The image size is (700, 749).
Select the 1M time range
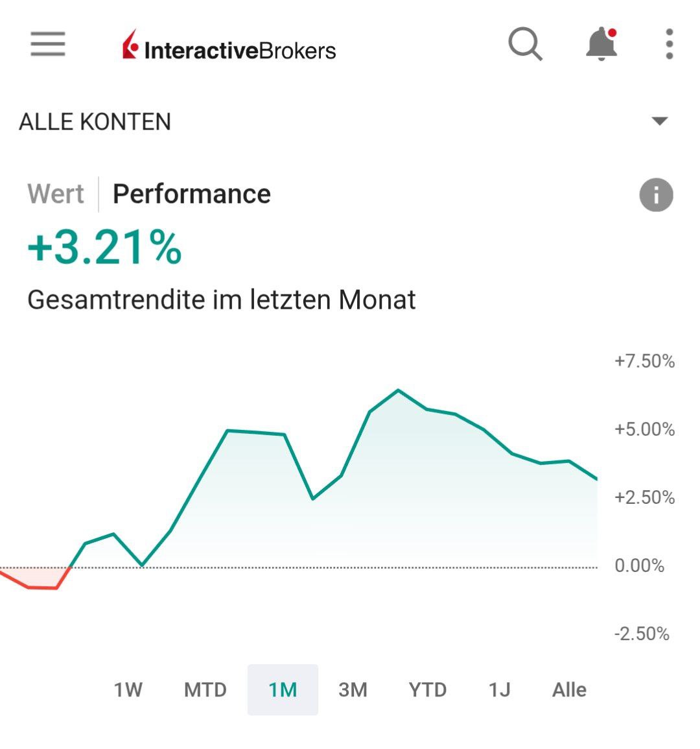pyautogui.click(x=283, y=689)
